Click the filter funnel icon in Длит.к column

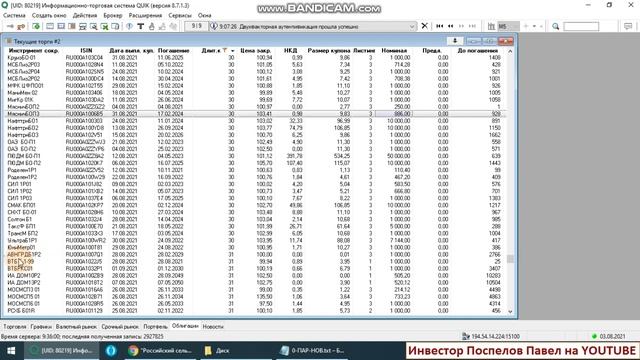[224, 50]
